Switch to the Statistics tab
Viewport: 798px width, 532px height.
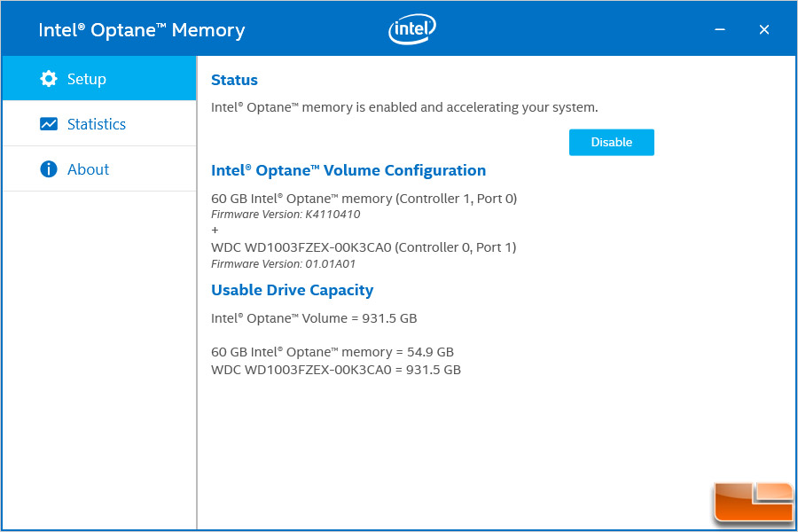point(99,124)
